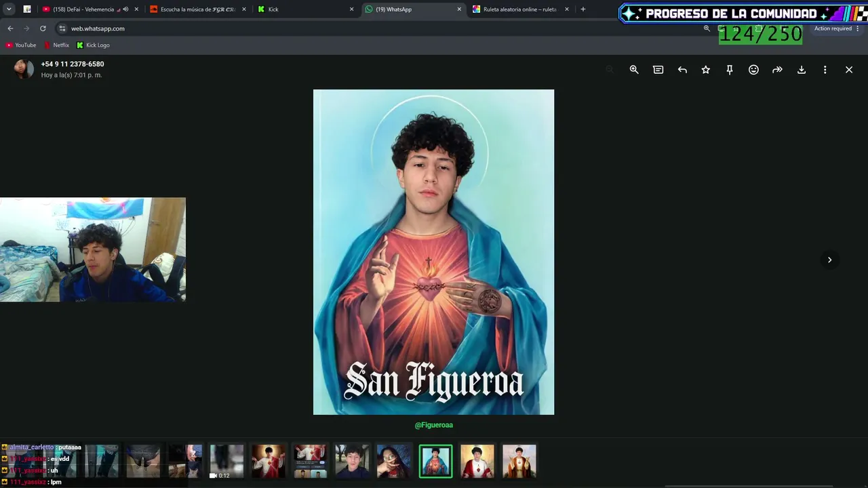The image size is (868, 488).
Task: Switch to the first pinned browser tab
Action: pos(27,9)
